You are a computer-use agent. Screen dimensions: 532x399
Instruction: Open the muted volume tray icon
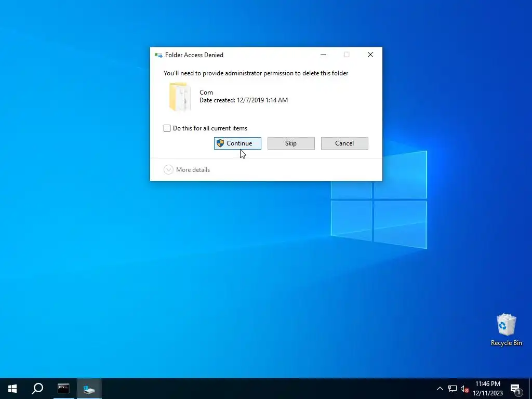(464, 389)
